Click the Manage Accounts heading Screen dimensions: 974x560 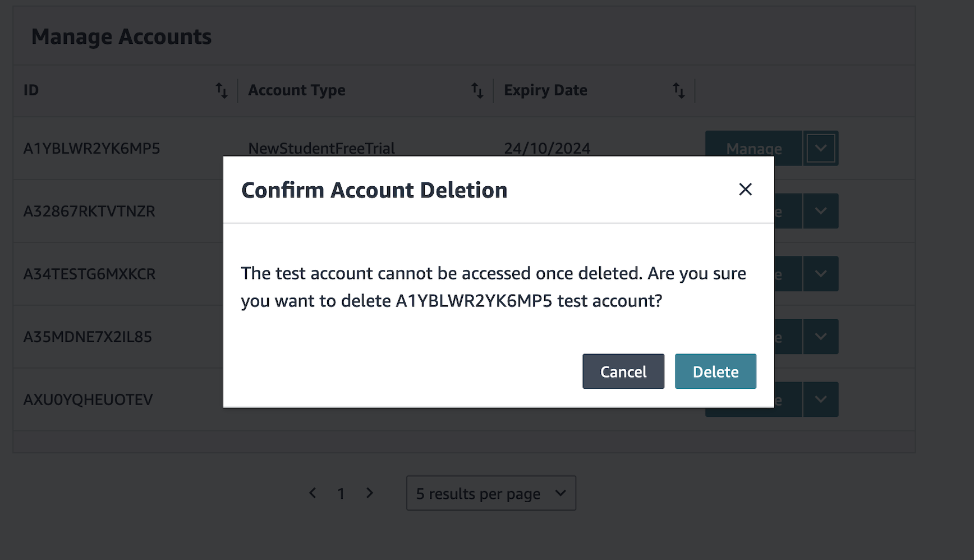122,36
